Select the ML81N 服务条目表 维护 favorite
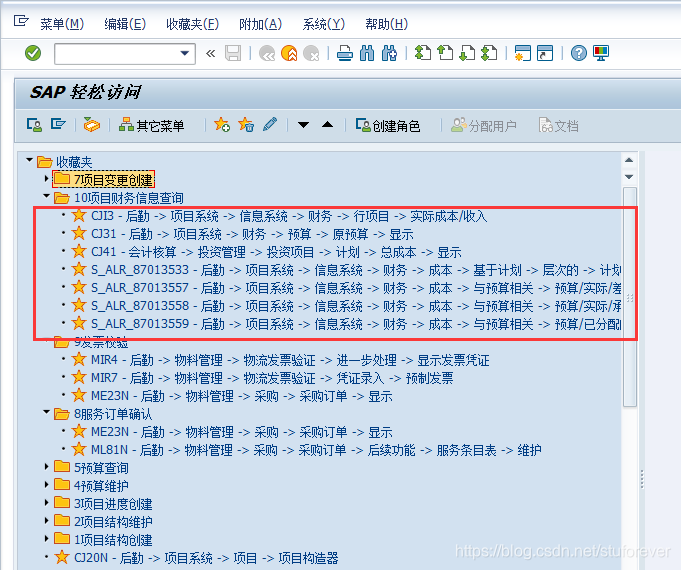The height and width of the screenshot is (570, 681). click(x=307, y=450)
